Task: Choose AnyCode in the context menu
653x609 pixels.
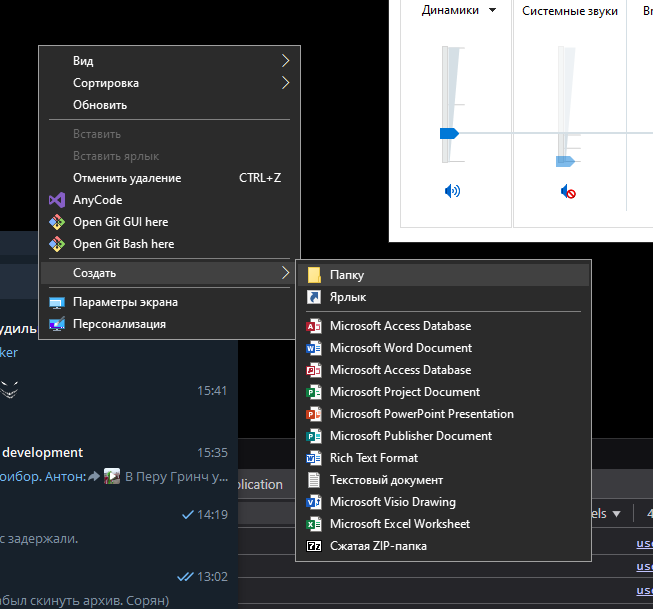Action: pyautogui.click(x=169, y=200)
